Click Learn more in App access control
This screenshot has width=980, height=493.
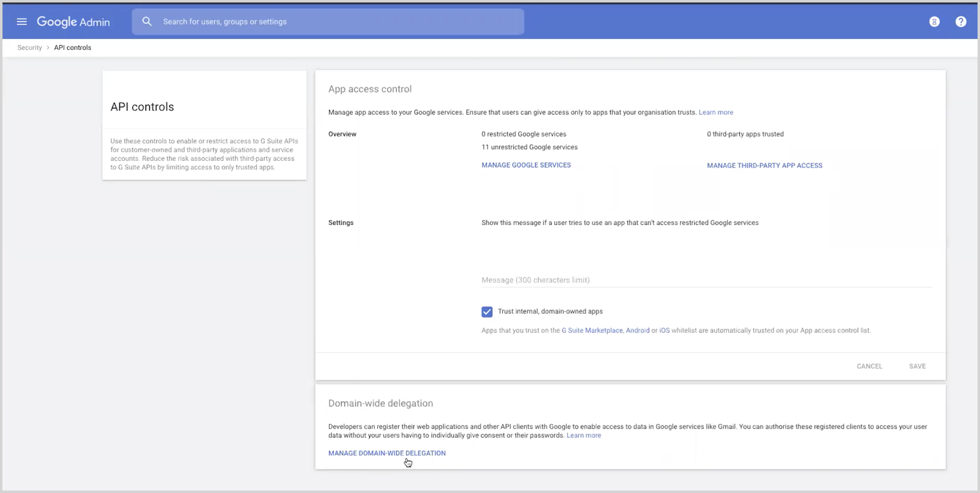coord(715,113)
